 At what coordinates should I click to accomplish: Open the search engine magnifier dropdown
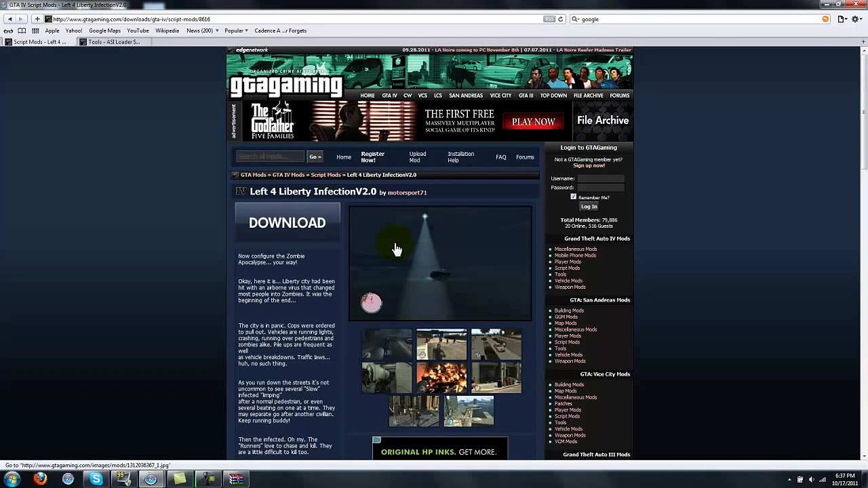click(576, 19)
